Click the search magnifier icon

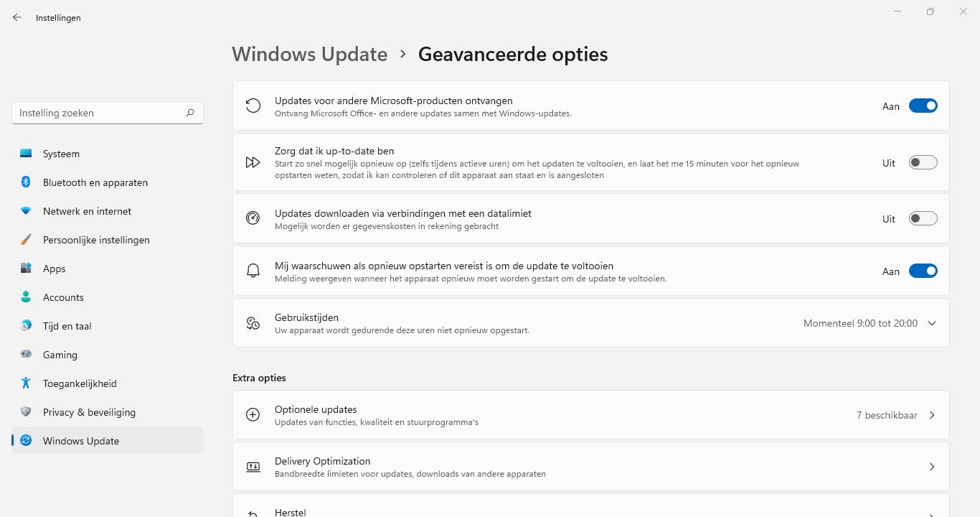[x=190, y=113]
